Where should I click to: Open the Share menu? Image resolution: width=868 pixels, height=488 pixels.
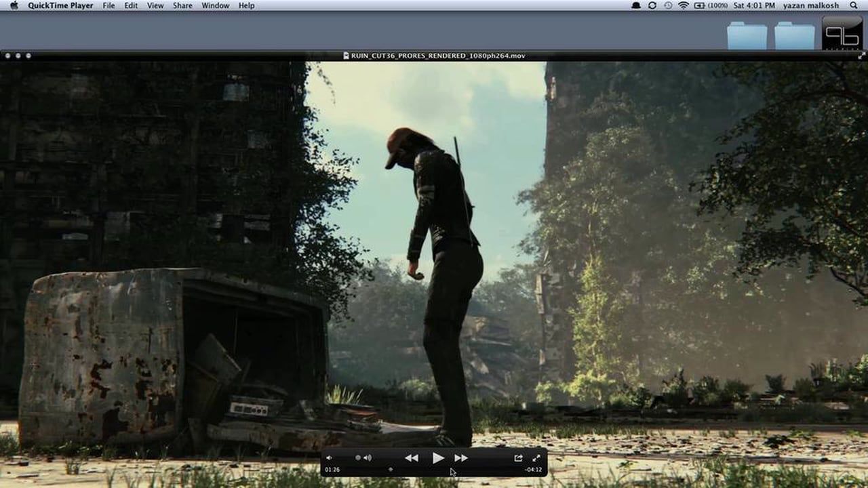coord(182,5)
